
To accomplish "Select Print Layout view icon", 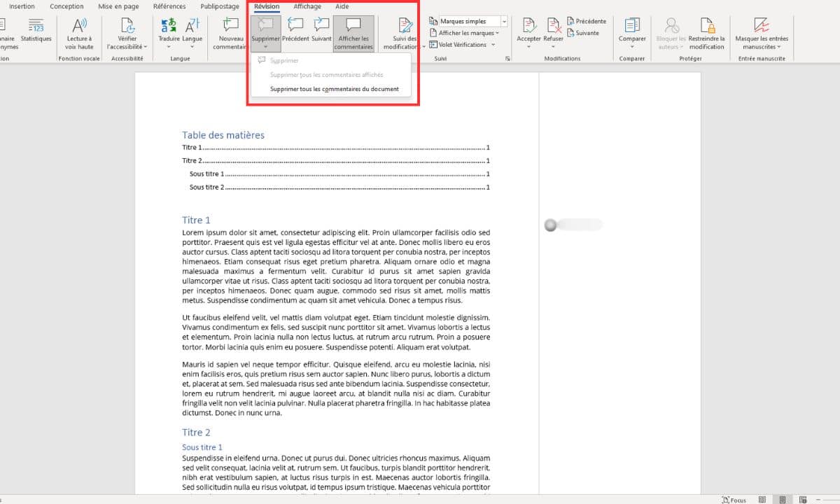I will 782,500.
